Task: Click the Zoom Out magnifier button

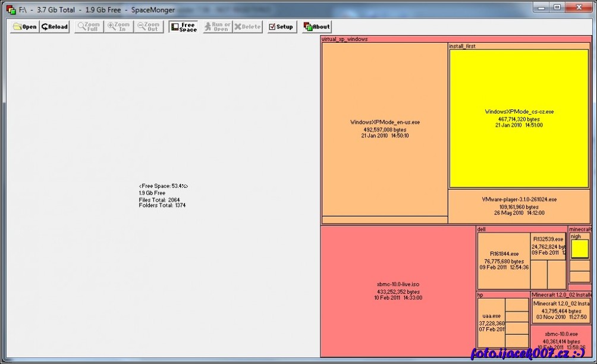Action: [148, 27]
